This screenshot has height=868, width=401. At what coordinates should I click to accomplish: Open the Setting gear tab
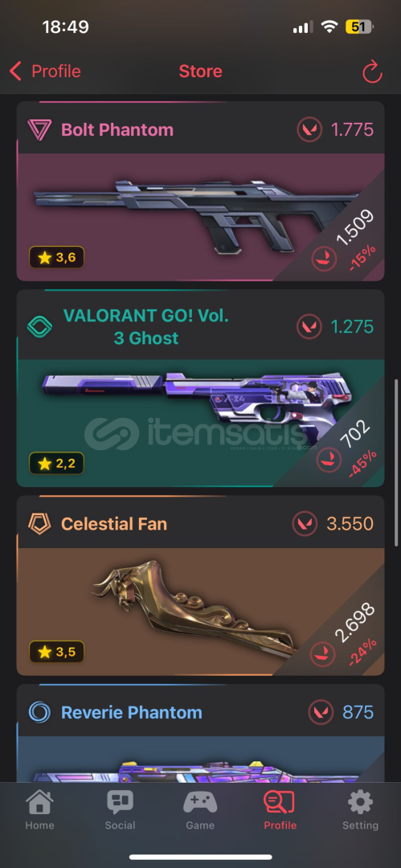click(360, 810)
